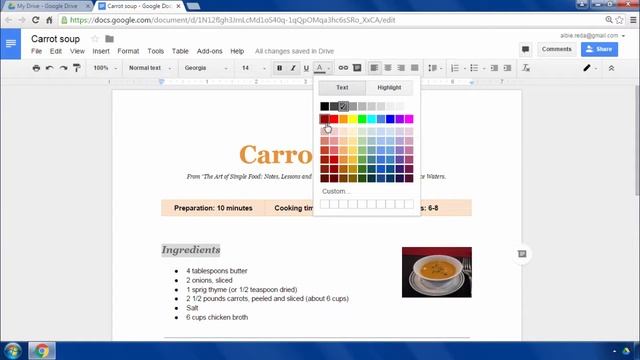Open the Help menu

tap(237, 51)
